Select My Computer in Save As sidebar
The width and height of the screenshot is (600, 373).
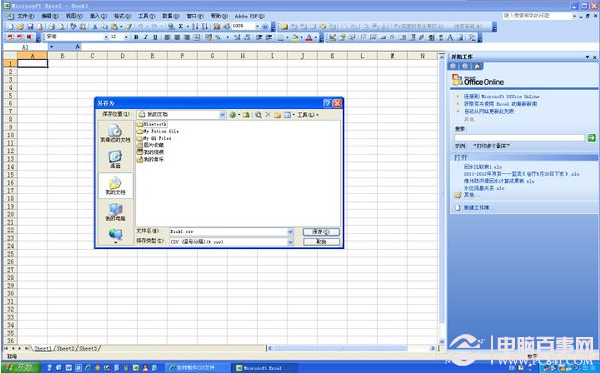pos(115,212)
